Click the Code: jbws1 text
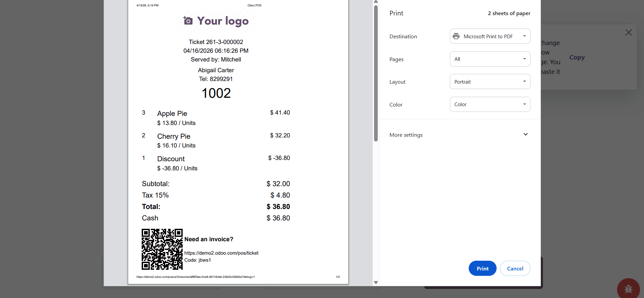This screenshot has width=644, height=298. [x=197, y=260]
